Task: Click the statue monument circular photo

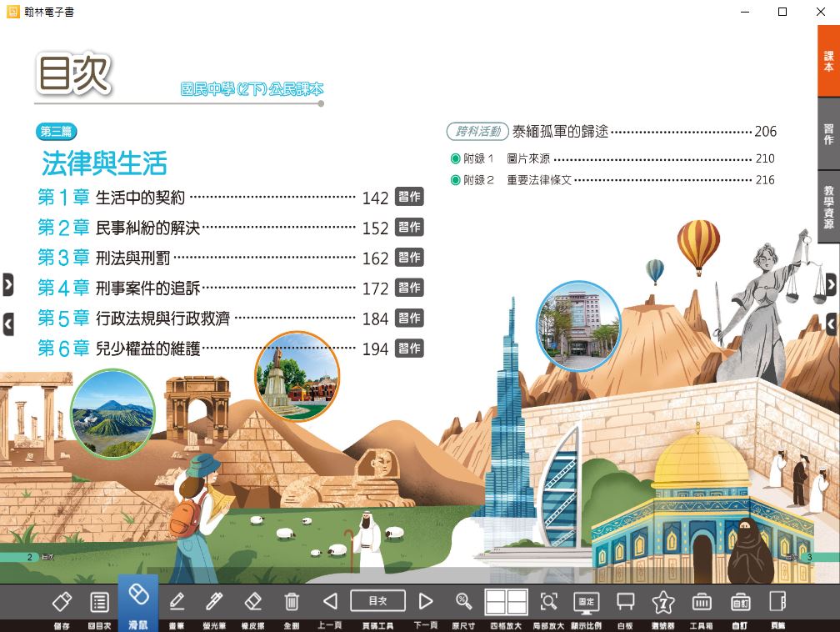Action: pos(297,376)
